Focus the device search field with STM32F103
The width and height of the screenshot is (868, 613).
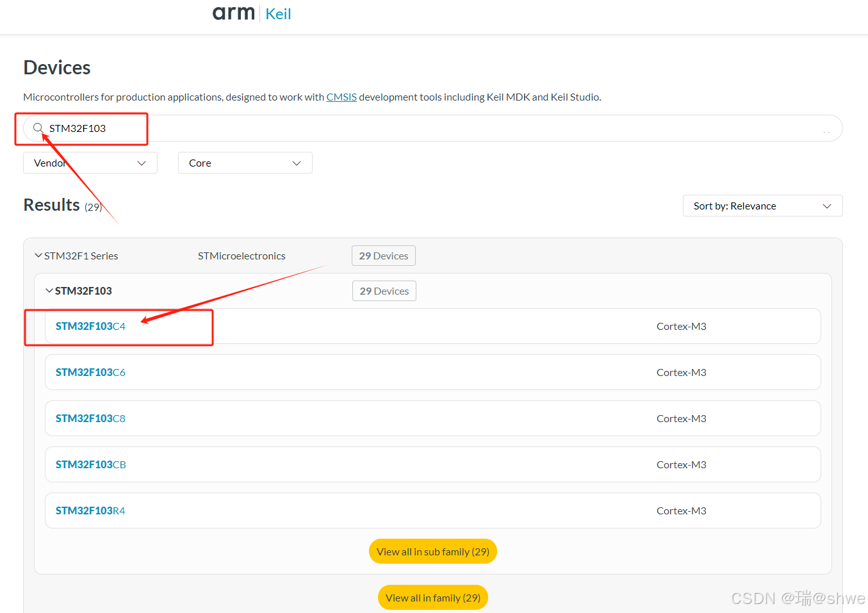433,128
